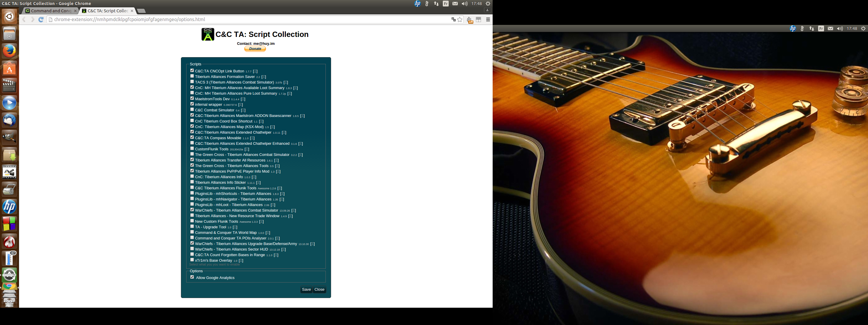The width and height of the screenshot is (868, 325).
Task: Click "Command & Conquer TA World Map" label
Action: coord(226,233)
